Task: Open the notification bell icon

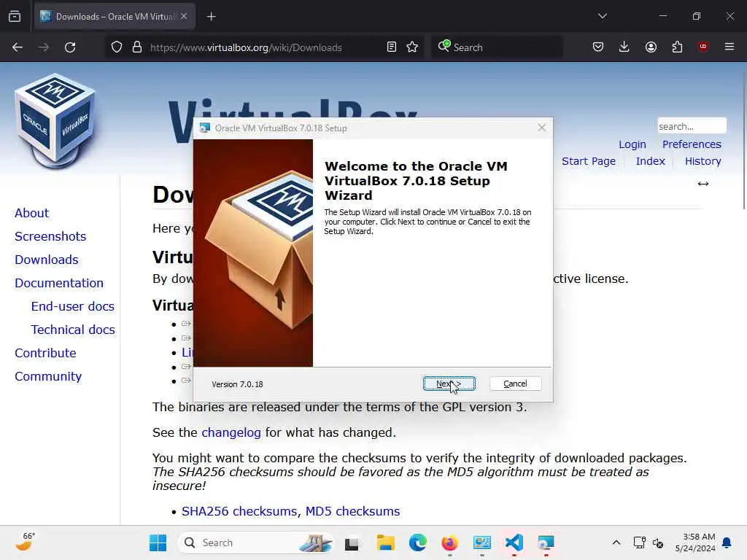Action: click(x=727, y=542)
